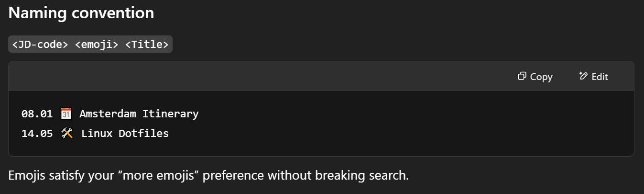Select the <JD-code> placeholder in inline code
The width and height of the screenshot is (644, 194).
[x=41, y=45]
